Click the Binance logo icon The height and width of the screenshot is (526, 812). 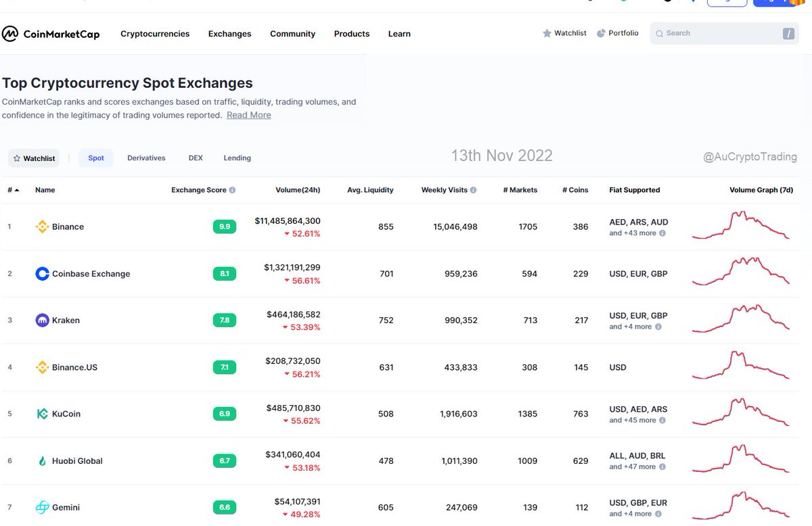click(42, 226)
